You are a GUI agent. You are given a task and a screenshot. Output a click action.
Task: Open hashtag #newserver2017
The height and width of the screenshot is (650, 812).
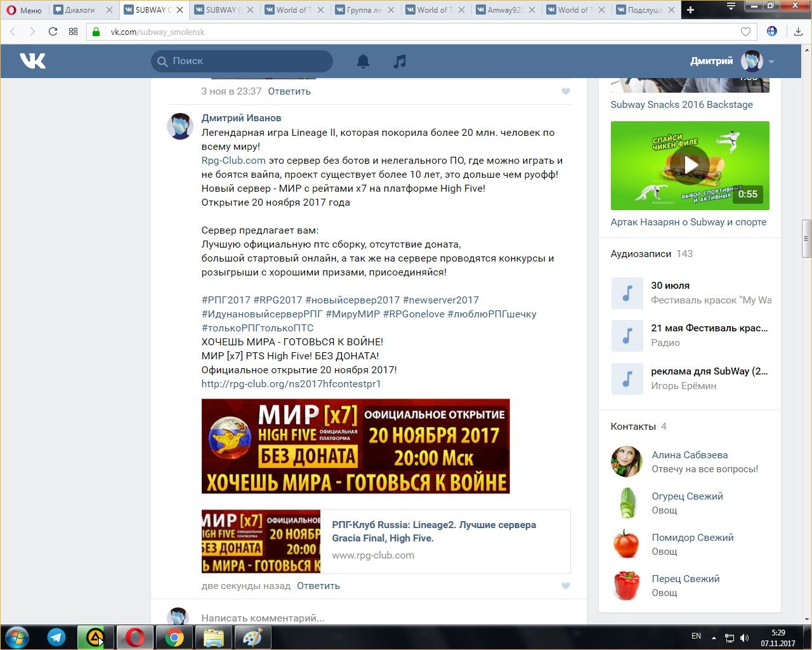(441, 300)
